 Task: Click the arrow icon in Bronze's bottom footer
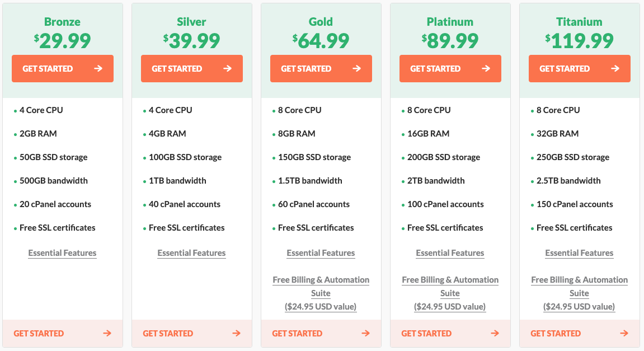(107, 333)
